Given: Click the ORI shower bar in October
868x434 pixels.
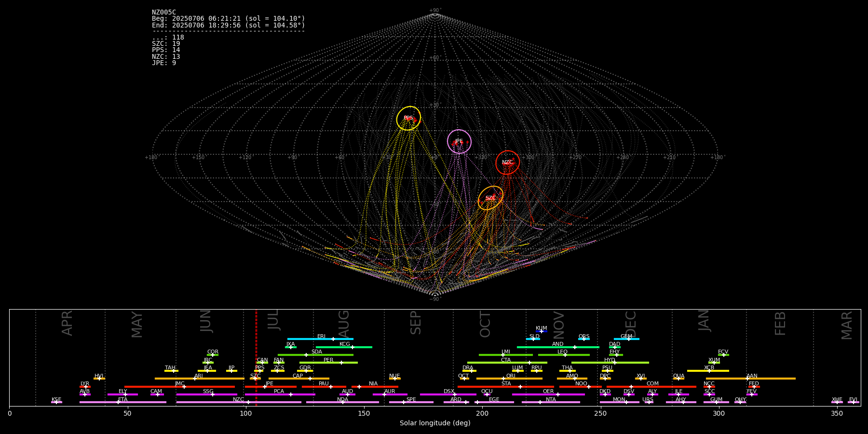Looking at the screenshot, I should click(x=509, y=379).
